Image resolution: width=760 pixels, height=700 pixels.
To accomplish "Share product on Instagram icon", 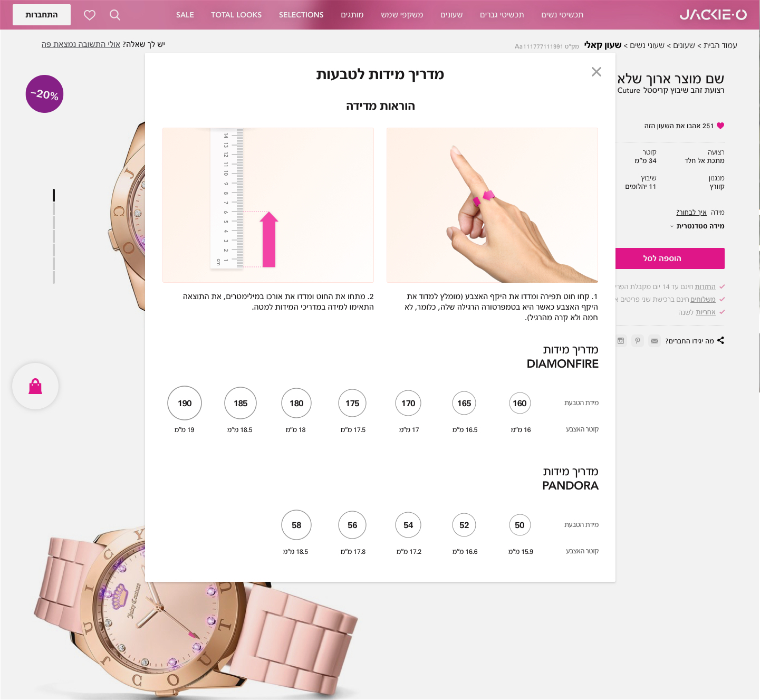I will 621,341.
